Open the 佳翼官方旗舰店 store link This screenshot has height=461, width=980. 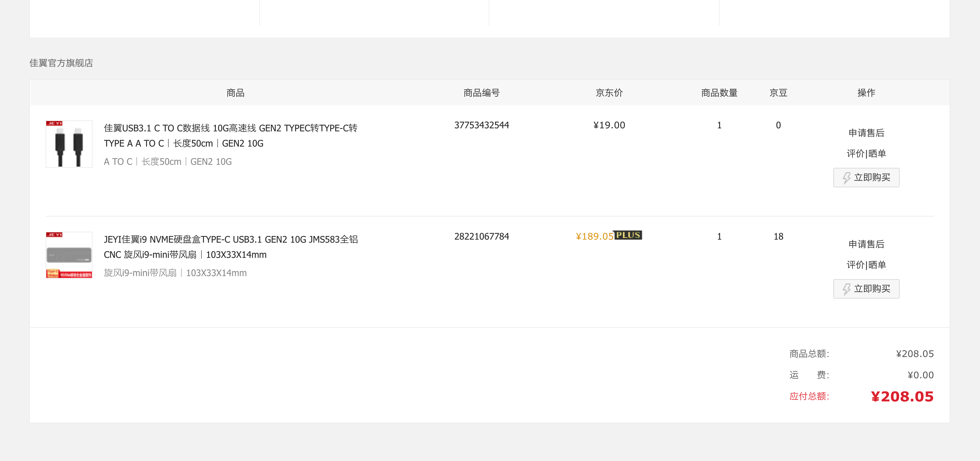click(61, 63)
